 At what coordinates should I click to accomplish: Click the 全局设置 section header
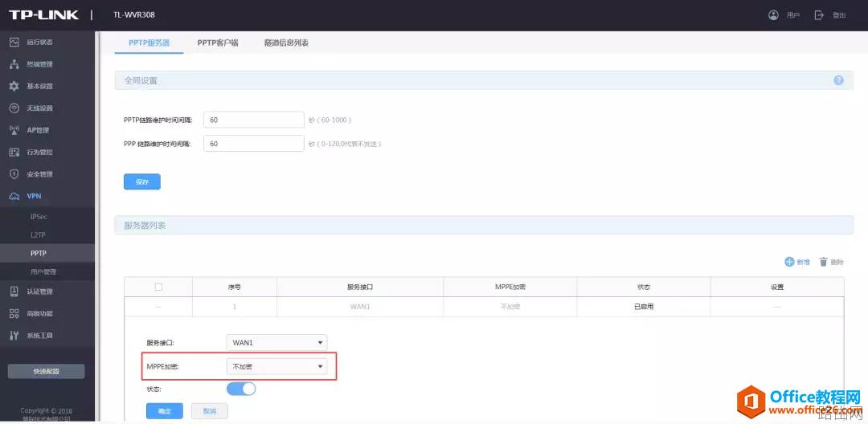point(484,80)
